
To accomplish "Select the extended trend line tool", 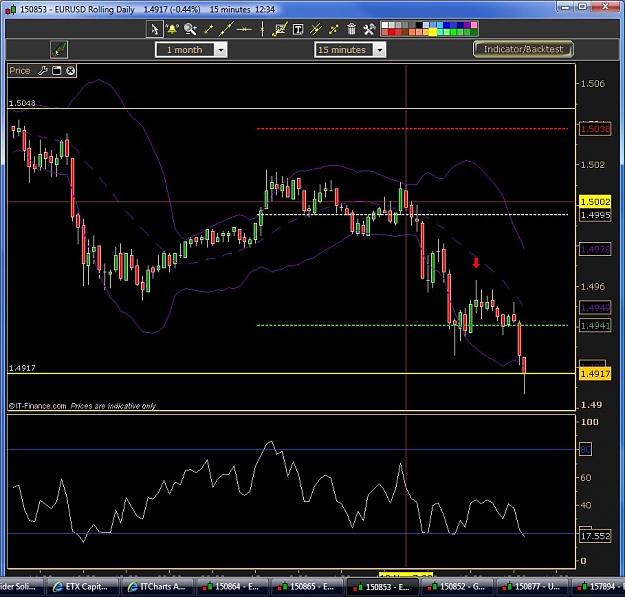I will [x=226, y=29].
